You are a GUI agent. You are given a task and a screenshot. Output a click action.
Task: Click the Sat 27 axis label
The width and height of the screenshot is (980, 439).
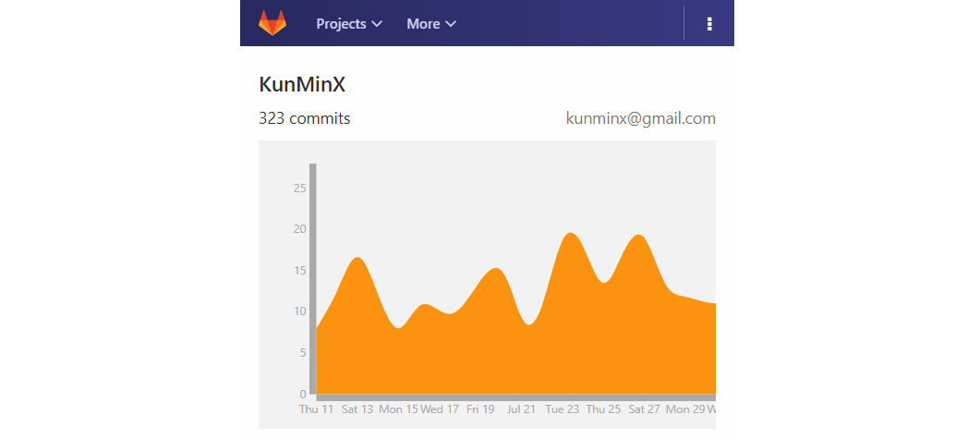point(645,409)
